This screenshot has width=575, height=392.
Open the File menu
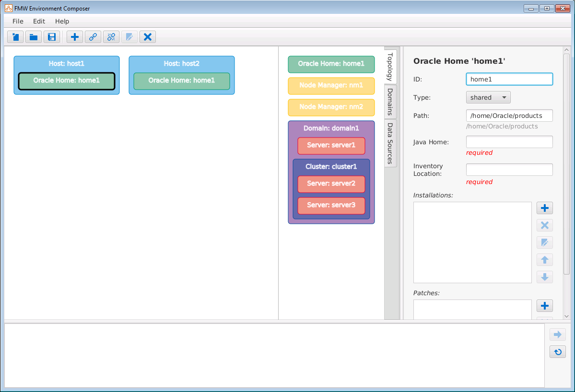coord(18,21)
